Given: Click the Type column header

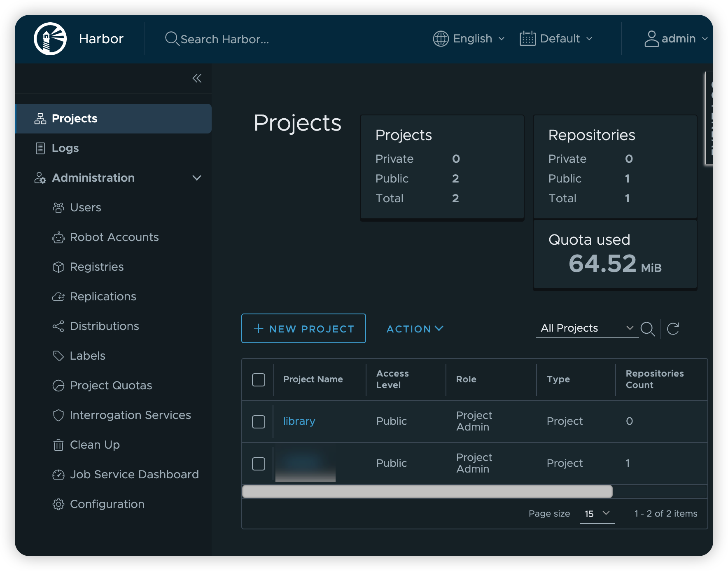Looking at the screenshot, I should [558, 379].
